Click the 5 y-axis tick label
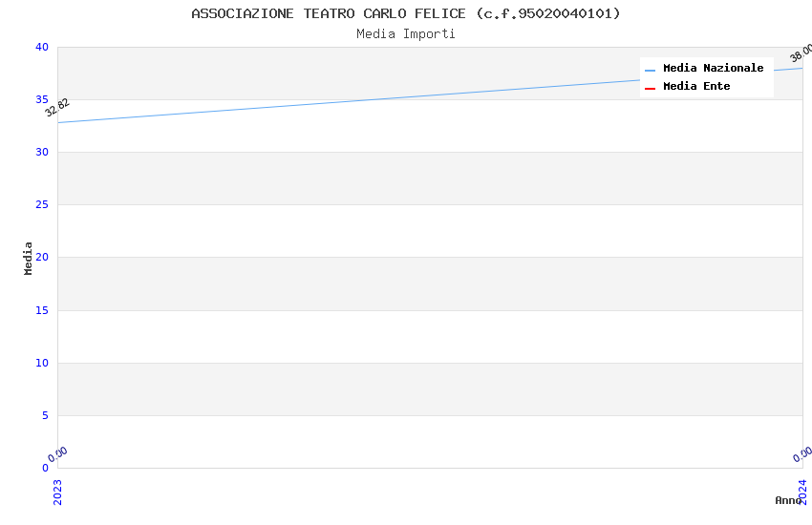Screen dimensions: 812x525 point(46,416)
